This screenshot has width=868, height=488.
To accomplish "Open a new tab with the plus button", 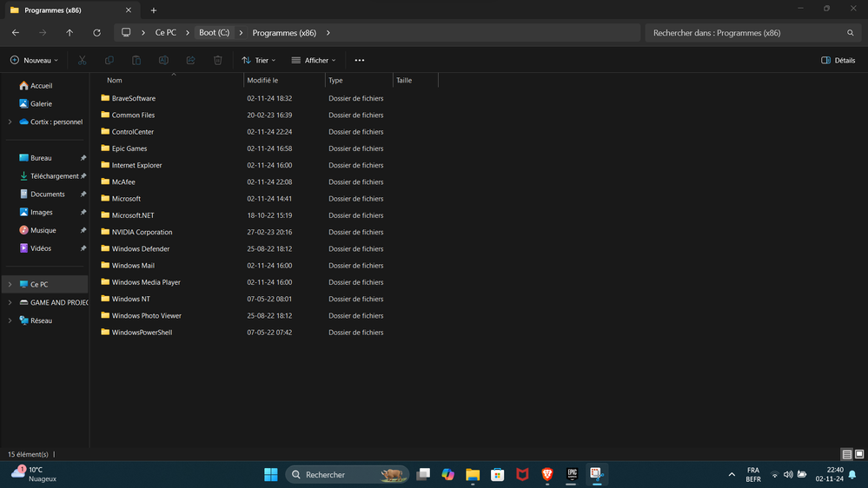I will click(x=154, y=10).
